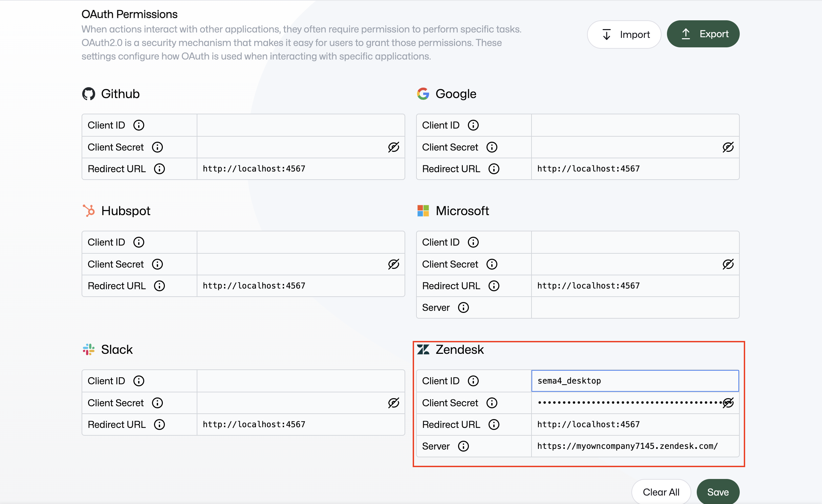Edit the Zendesk Client ID sema4_desktop field

pos(635,381)
